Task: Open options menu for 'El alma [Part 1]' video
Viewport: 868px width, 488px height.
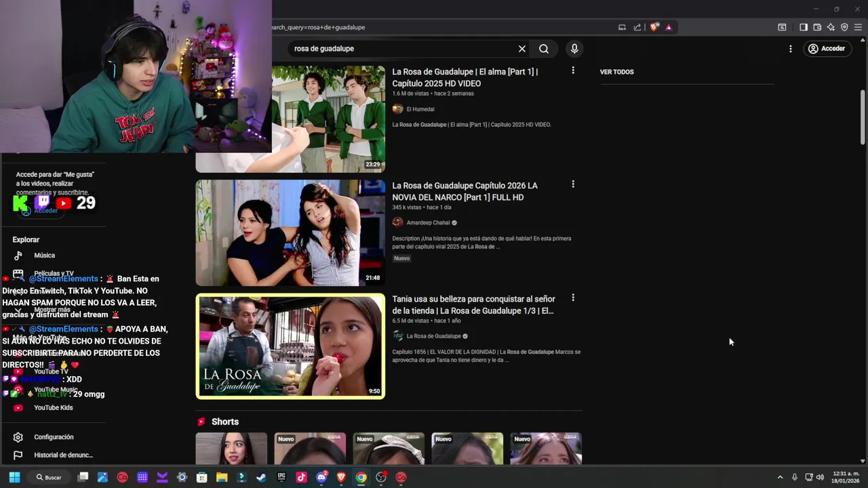Action: point(573,70)
